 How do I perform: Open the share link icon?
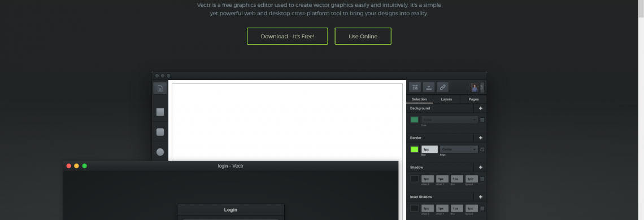tap(442, 87)
